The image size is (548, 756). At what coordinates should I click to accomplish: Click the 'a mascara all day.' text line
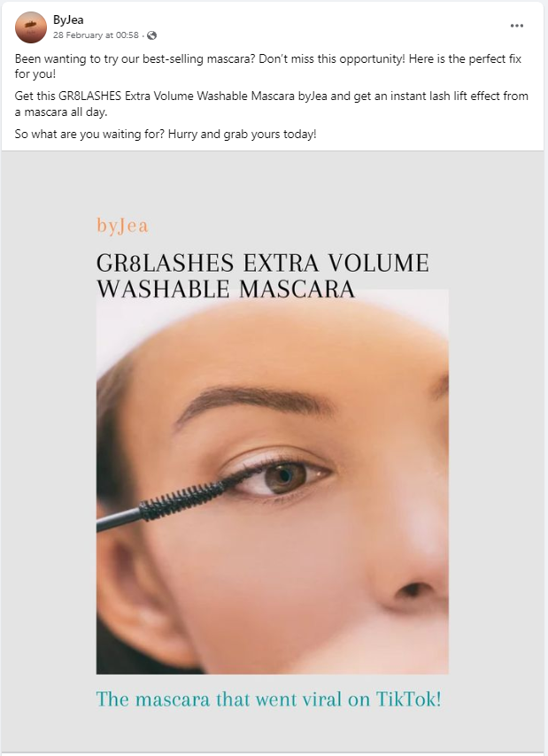61,112
